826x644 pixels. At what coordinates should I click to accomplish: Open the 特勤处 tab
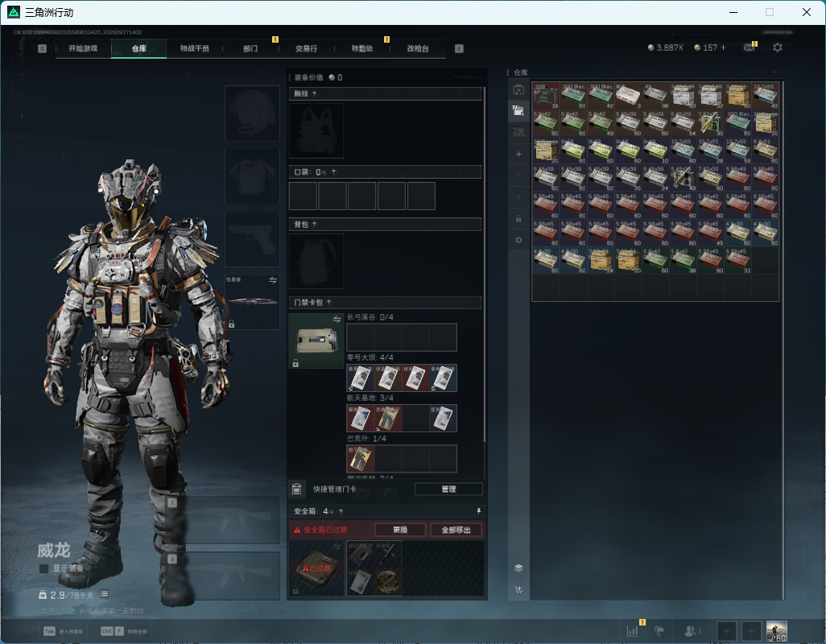point(362,48)
